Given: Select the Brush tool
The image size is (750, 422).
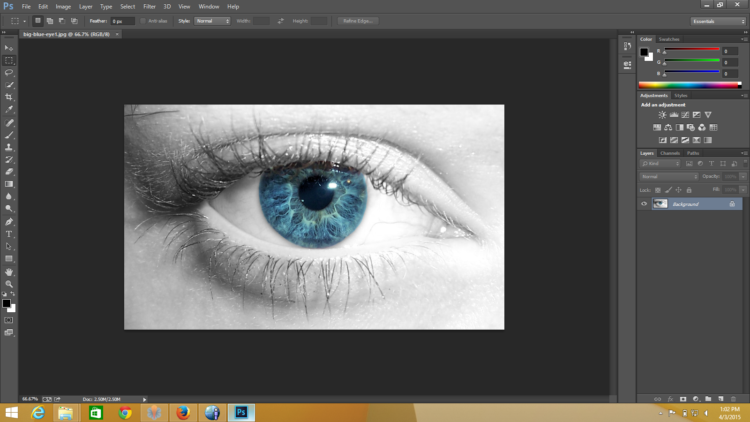Looking at the screenshot, I should coord(9,135).
